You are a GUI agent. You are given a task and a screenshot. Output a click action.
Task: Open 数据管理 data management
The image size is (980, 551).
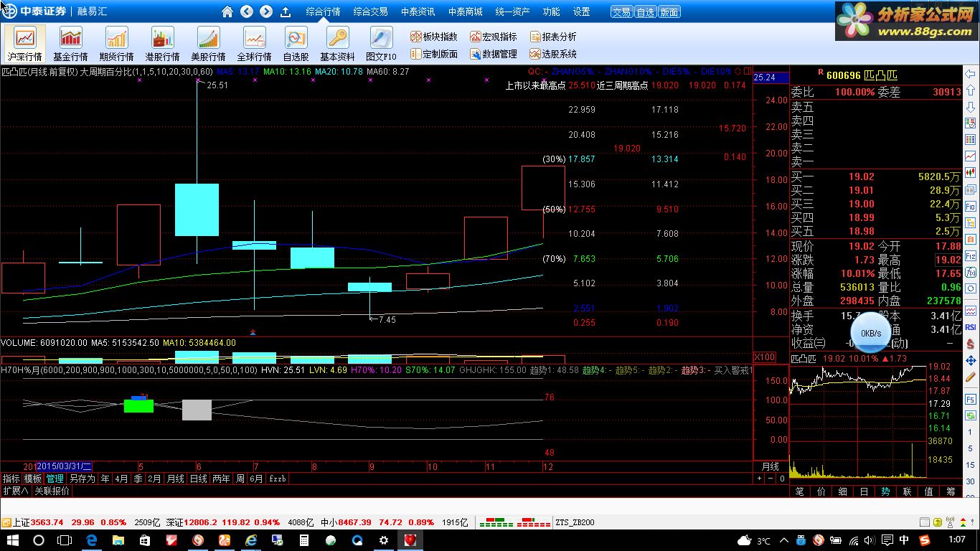click(494, 54)
